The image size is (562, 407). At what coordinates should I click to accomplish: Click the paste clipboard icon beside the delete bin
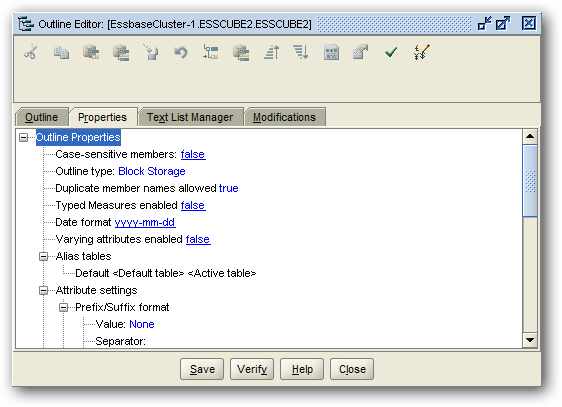[121, 52]
